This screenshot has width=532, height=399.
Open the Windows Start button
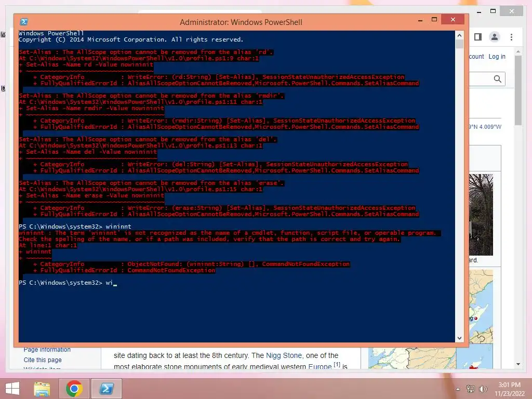[x=12, y=389]
